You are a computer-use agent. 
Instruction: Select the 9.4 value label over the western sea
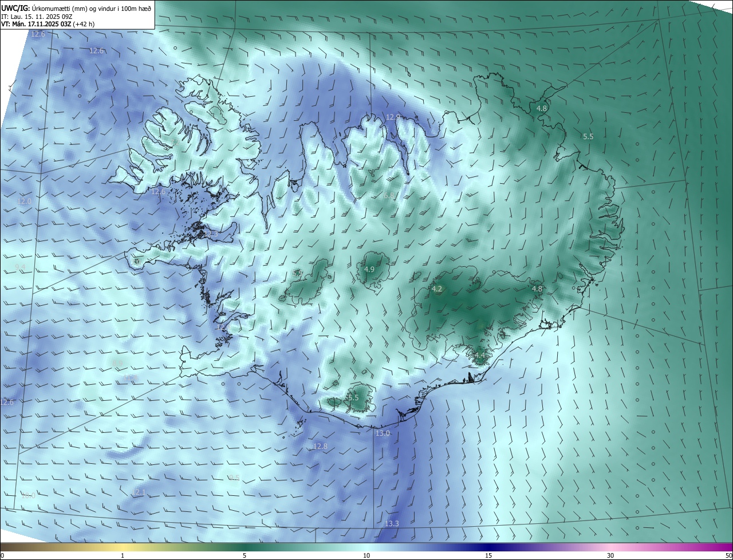[21, 267]
